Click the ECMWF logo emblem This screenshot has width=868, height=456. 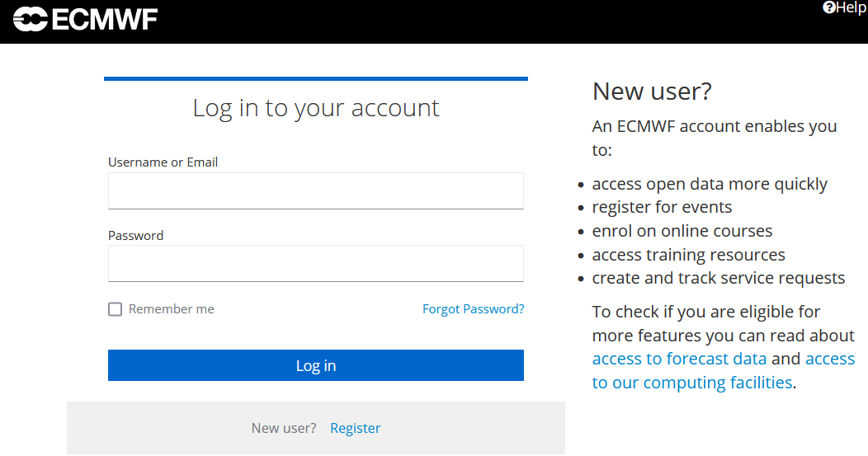(x=31, y=19)
